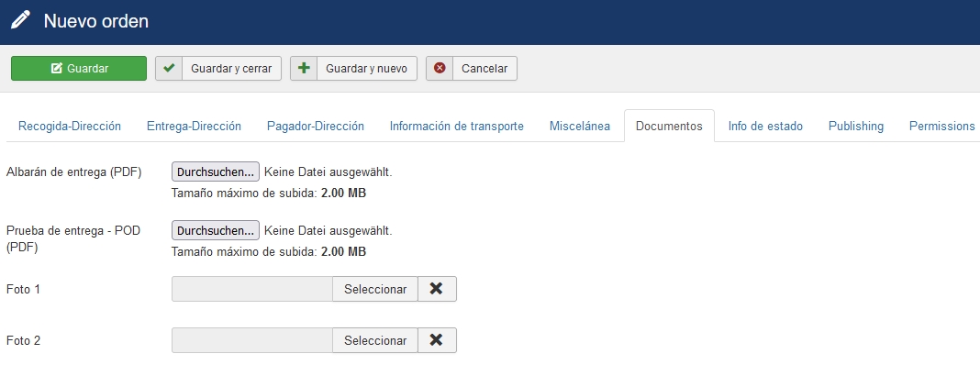
Task: Go to Información de transporte tab
Action: [457, 127]
